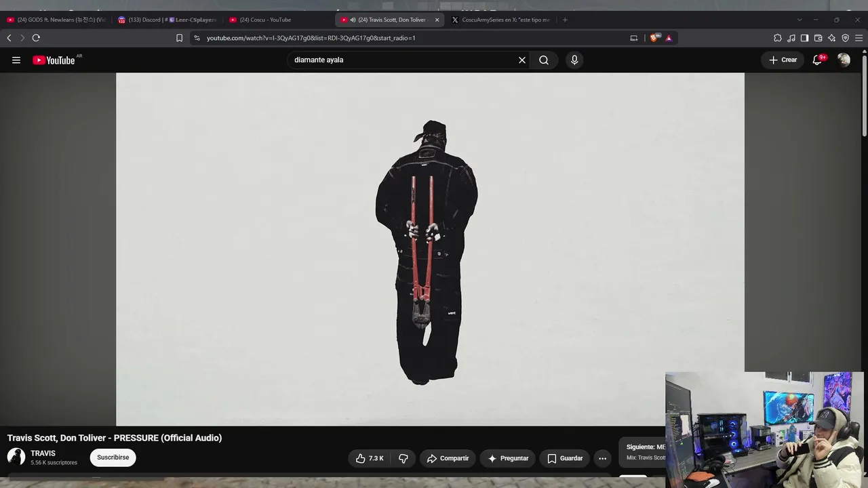Clear the search text with the X icon

point(522,60)
